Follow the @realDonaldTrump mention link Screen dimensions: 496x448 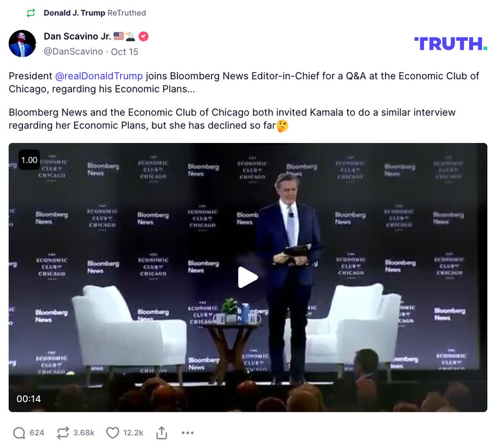point(99,76)
